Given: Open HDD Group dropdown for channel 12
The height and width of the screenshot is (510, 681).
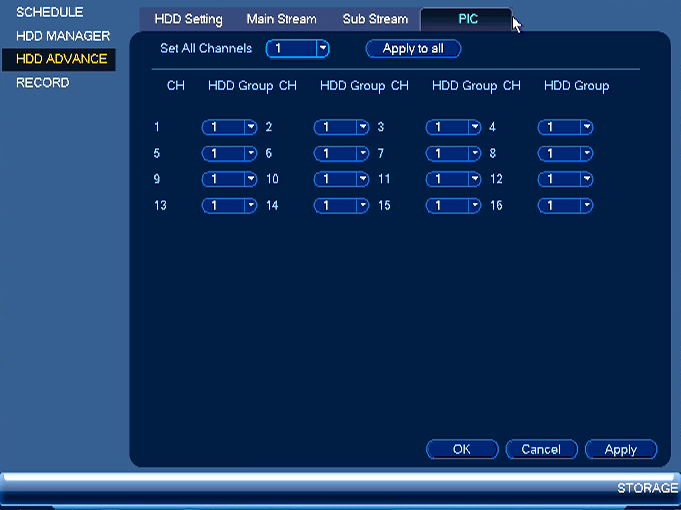Looking at the screenshot, I should (x=565, y=179).
